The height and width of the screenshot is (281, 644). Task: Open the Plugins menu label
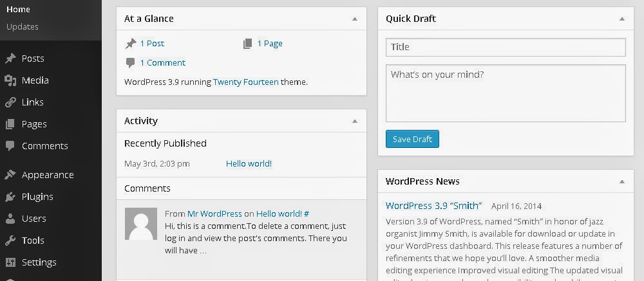(x=37, y=197)
